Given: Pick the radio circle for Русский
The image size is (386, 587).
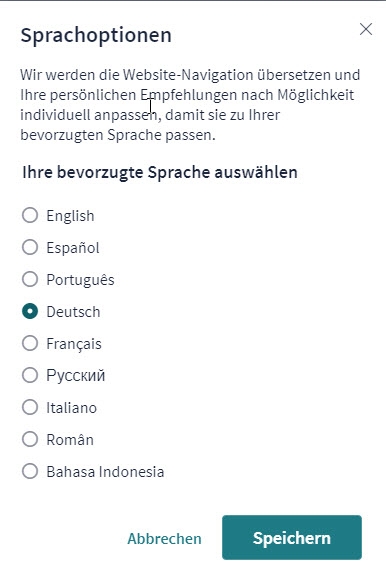Looking at the screenshot, I should coord(30,375).
